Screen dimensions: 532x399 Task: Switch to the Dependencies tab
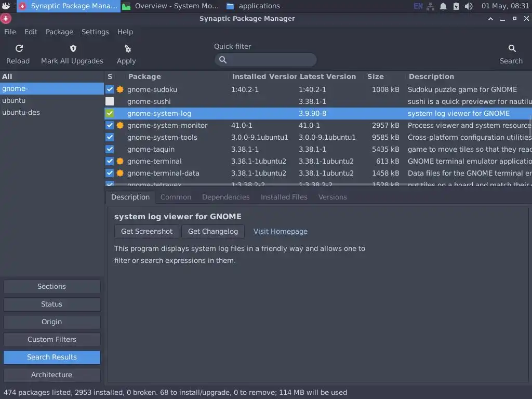(x=225, y=197)
